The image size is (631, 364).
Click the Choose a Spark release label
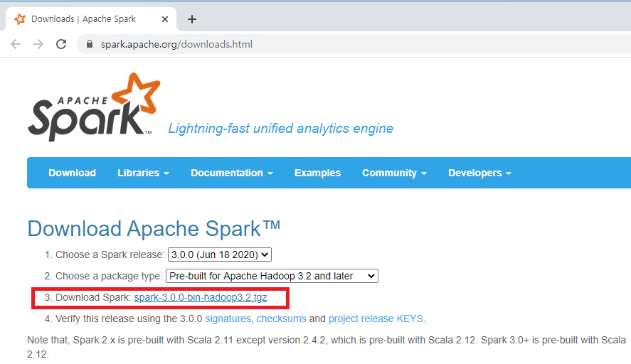pyautogui.click(x=110, y=255)
